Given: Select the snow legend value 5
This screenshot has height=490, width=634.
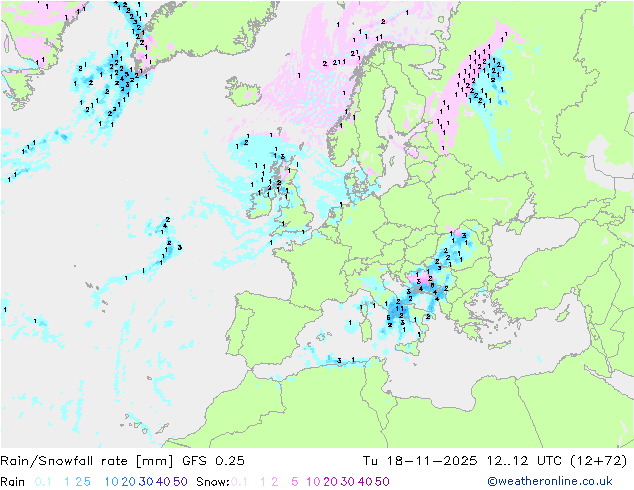Looking at the screenshot, I should point(295,482).
